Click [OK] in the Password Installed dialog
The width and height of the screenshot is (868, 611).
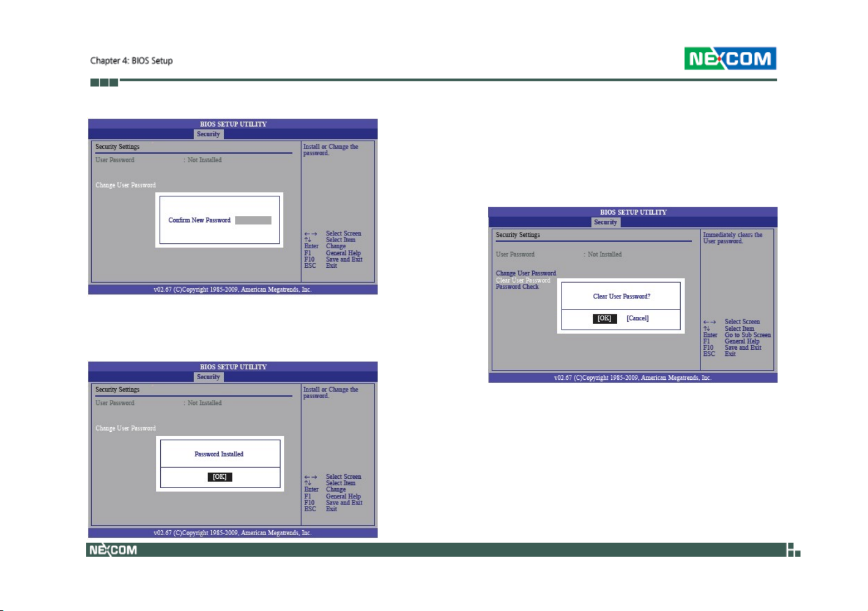(220, 477)
